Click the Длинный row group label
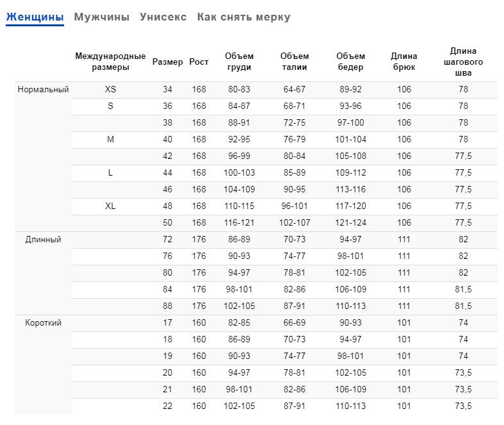Image resolution: width=504 pixels, height=425 pixels. pos(44,240)
